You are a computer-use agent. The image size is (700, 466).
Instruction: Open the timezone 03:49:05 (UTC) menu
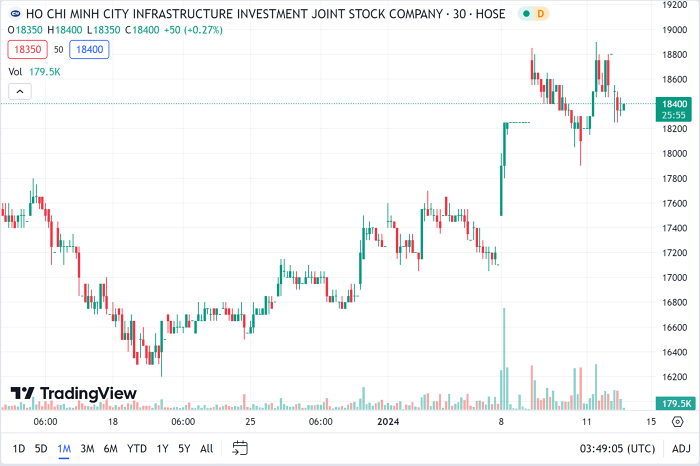(617, 449)
